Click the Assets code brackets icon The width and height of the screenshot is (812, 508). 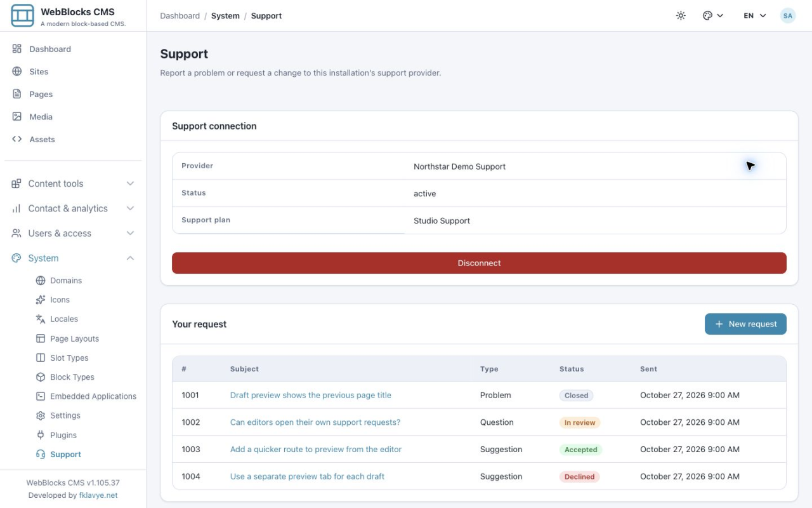pos(17,139)
